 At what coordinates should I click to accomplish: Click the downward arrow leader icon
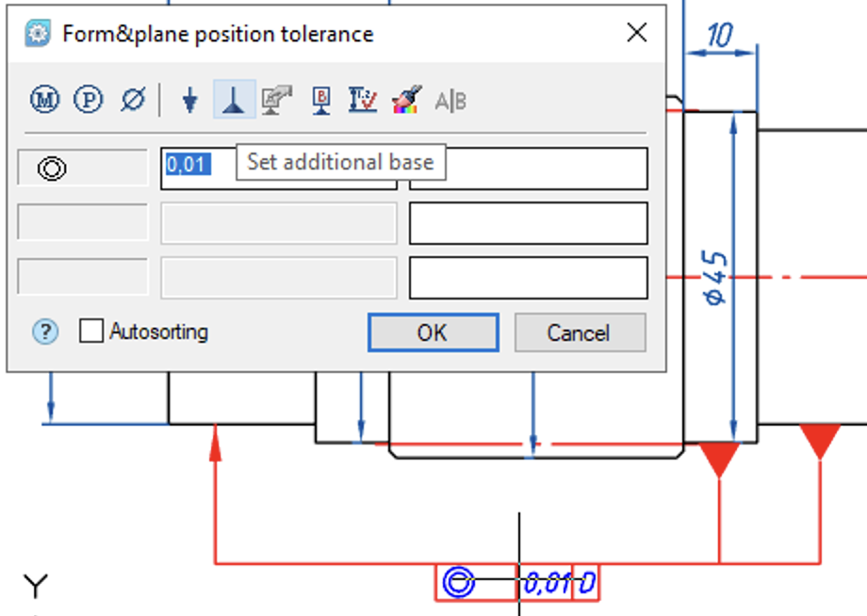point(189,100)
